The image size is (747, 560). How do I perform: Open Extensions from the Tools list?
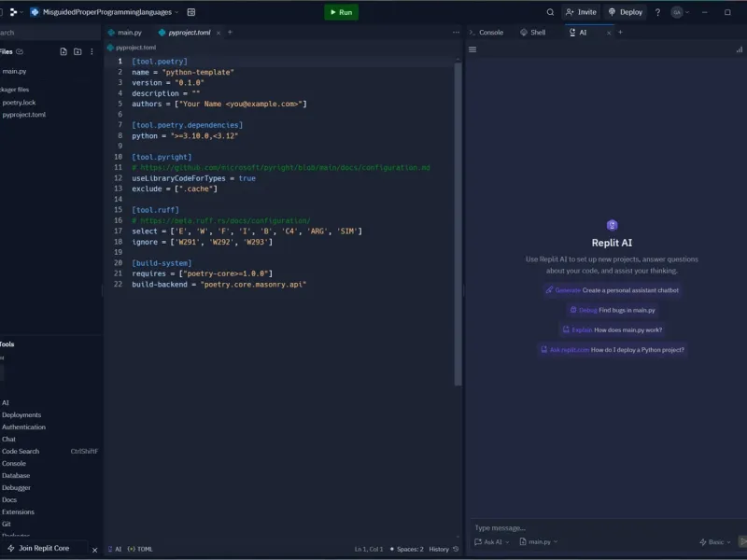click(x=18, y=511)
